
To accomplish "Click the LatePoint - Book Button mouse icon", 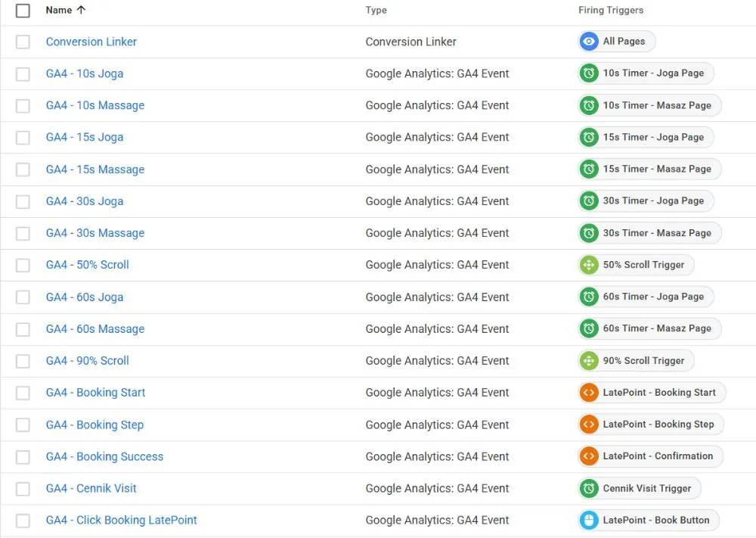I will [589, 521].
